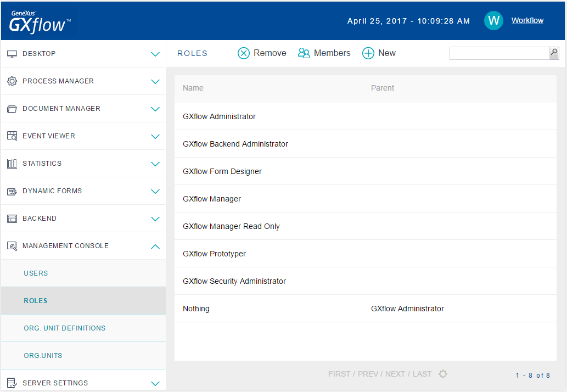Click the Backend window icon
The image size is (567, 392).
12,219
